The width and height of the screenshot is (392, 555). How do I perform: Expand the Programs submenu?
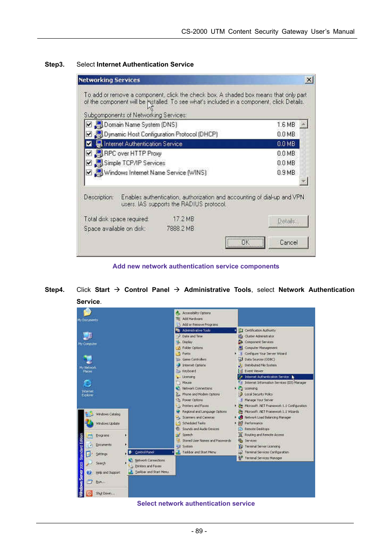[106, 435]
